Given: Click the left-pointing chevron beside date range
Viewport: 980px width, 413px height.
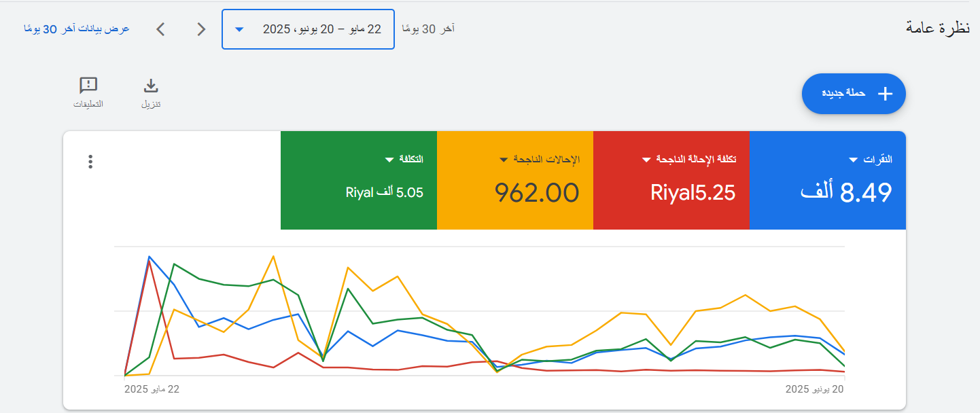Looking at the screenshot, I should pyautogui.click(x=160, y=29).
